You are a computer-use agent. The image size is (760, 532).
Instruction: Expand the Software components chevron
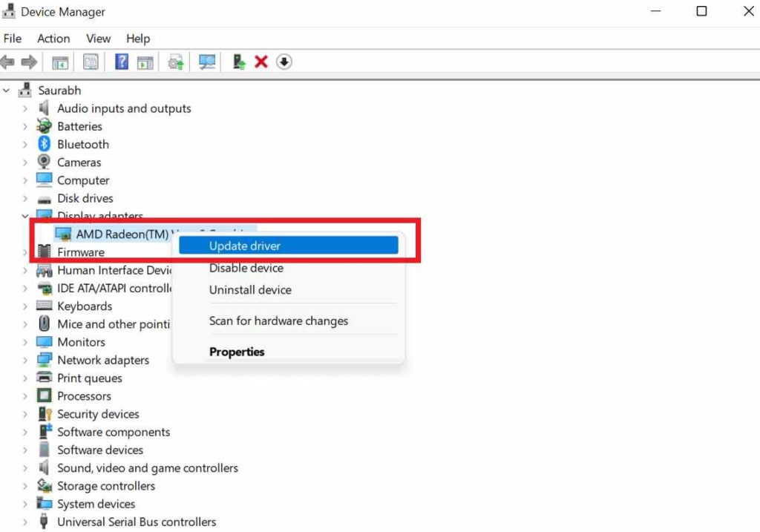tap(24, 432)
